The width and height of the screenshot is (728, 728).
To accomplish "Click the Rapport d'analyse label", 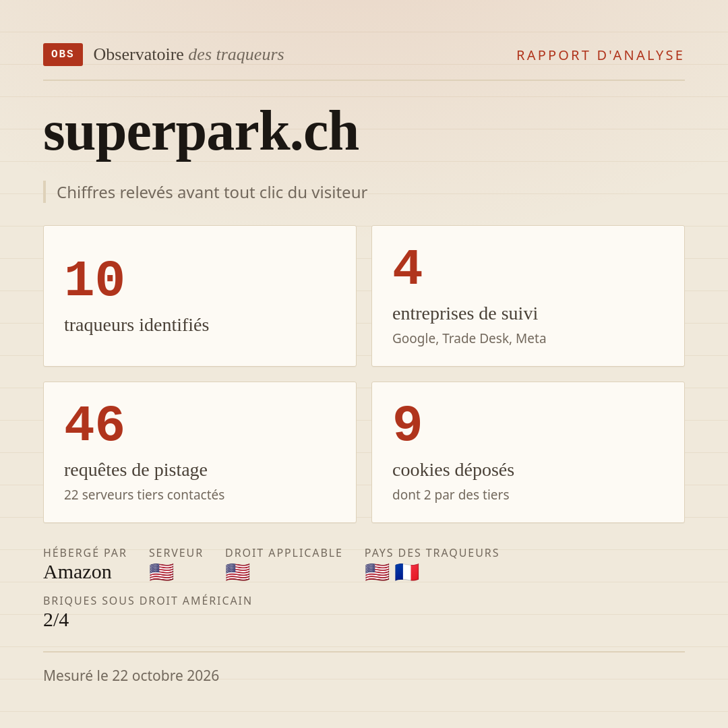I will click(x=601, y=55).
